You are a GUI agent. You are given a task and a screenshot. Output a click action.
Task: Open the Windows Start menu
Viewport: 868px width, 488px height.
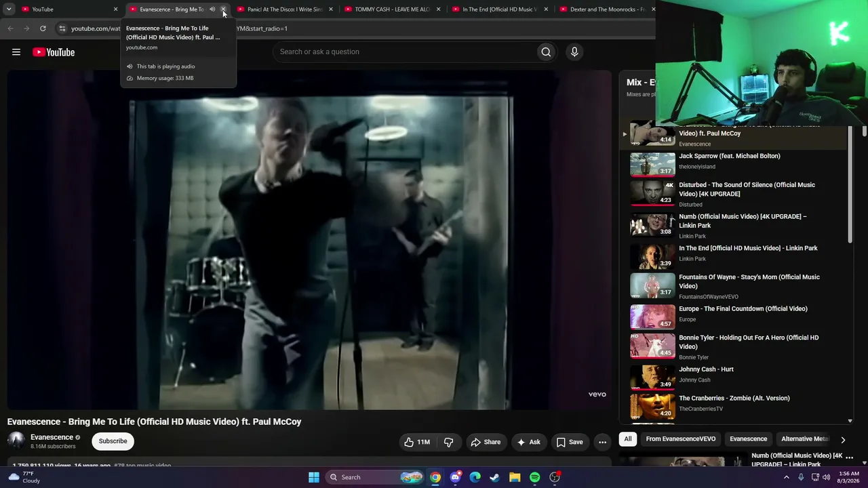314,477
